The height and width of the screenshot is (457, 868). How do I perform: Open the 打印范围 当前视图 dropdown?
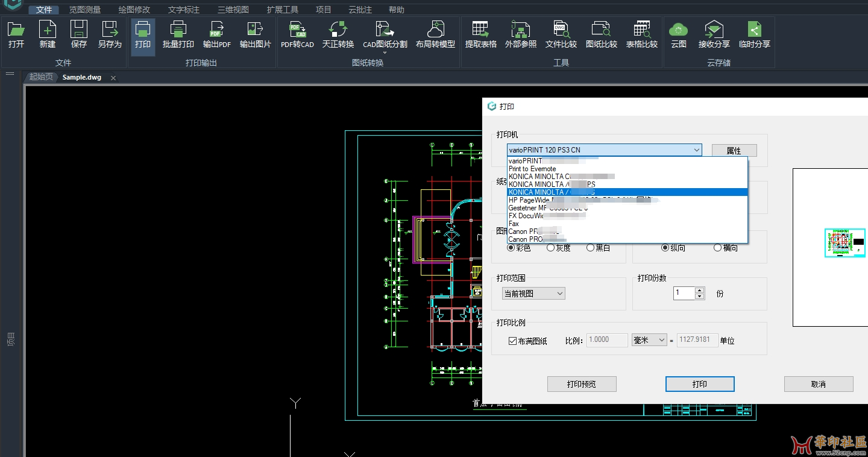click(x=533, y=294)
